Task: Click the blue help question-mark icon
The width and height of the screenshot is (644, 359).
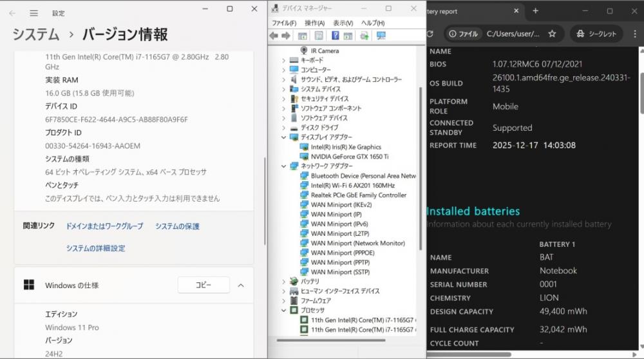Action: pyautogui.click(x=335, y=36)
